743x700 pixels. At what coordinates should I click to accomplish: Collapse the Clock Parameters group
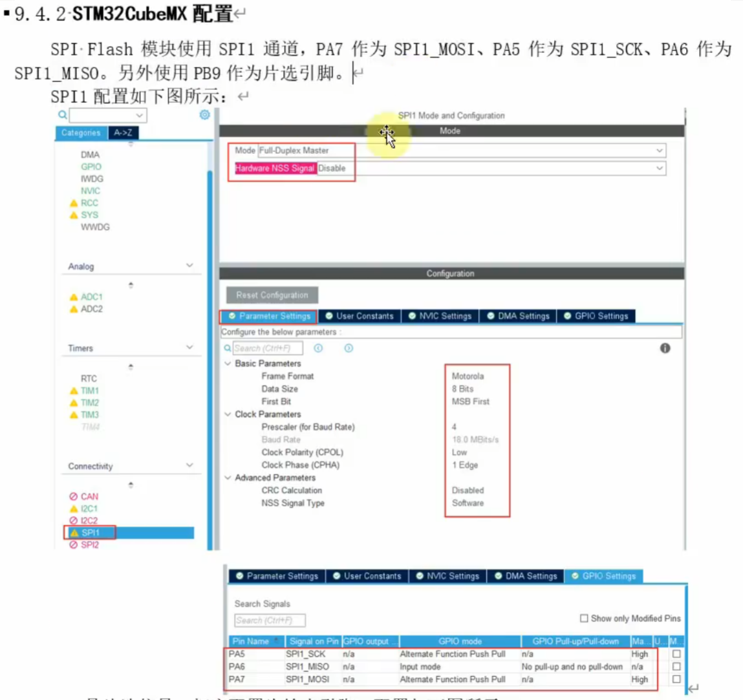point(228,414)
